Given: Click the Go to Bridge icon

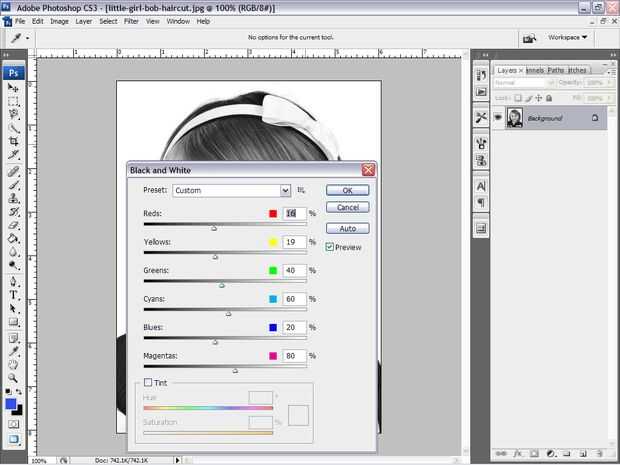Looking at the screenshot, I should (530, 38).
